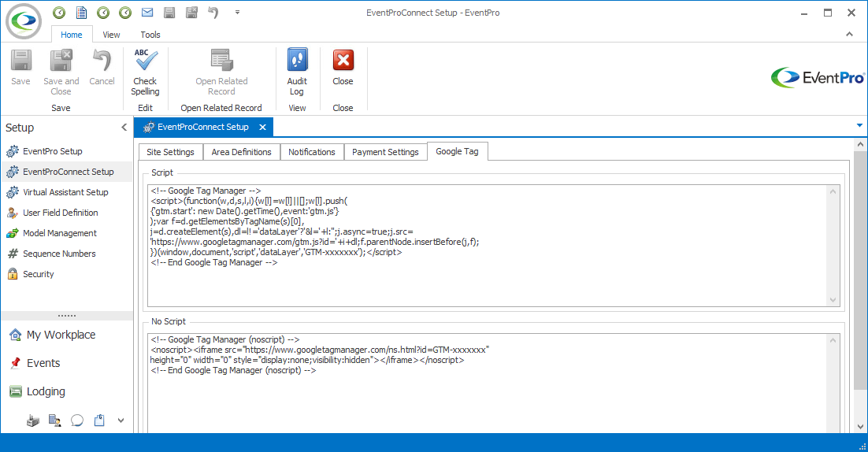Open the Customize Quick Access Toolbar dropdown

(238, 12)
